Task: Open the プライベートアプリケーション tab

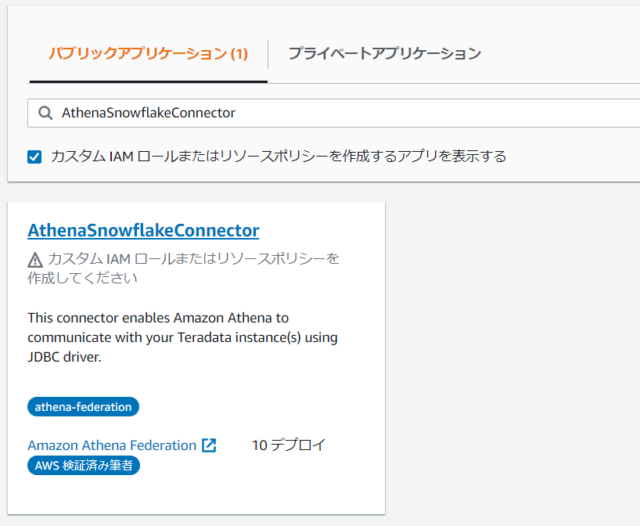Action: [384, 53]
